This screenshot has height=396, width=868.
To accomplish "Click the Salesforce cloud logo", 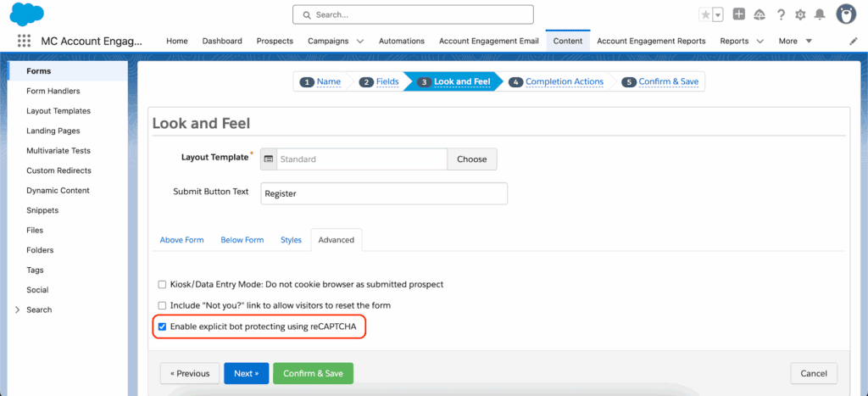I will [x=26, y=14].
